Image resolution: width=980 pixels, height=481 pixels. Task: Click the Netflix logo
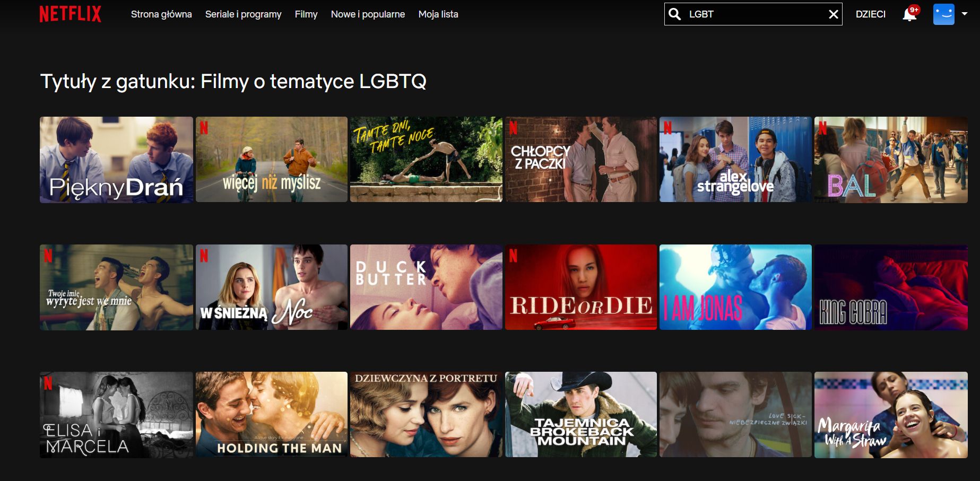tap(70, 14)
